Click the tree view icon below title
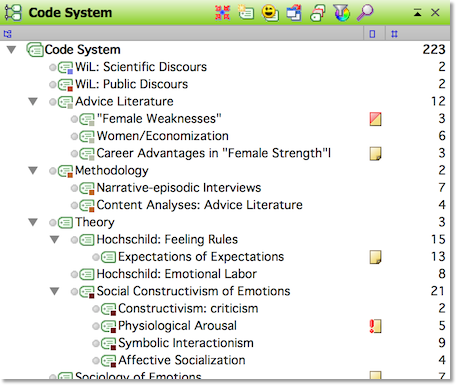 (7, 34)
